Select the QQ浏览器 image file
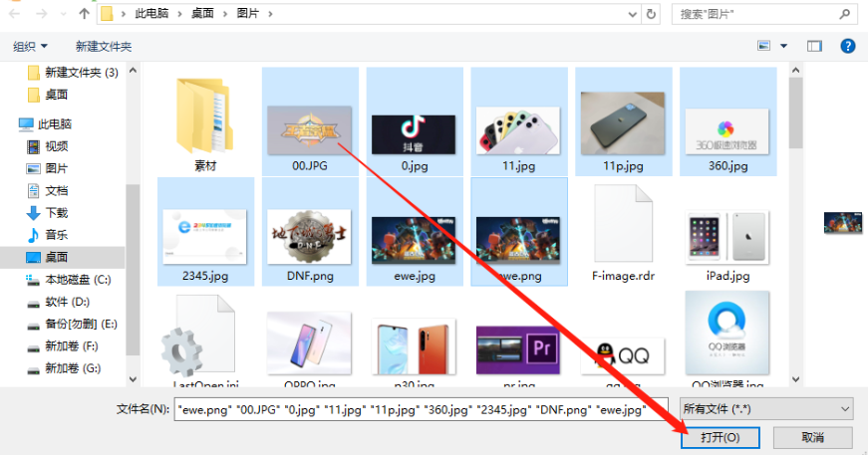The image size is (868, 455). (727, 339)
